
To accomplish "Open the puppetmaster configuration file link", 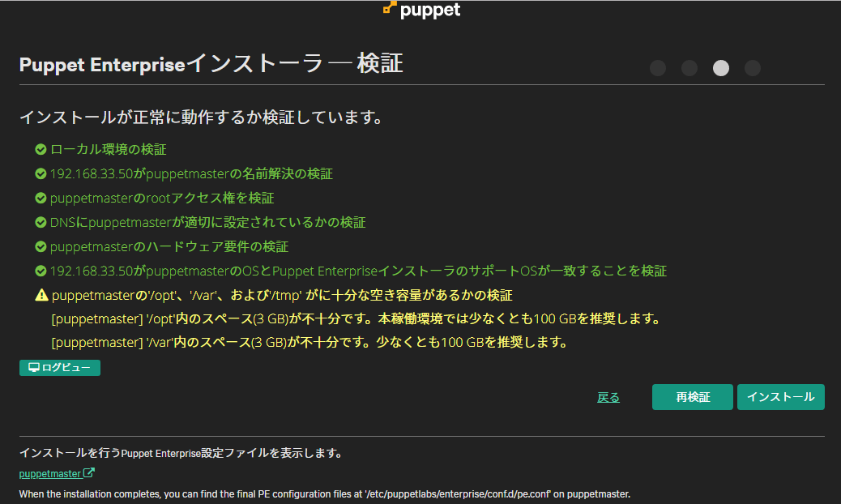I will (x=50, y=472).
